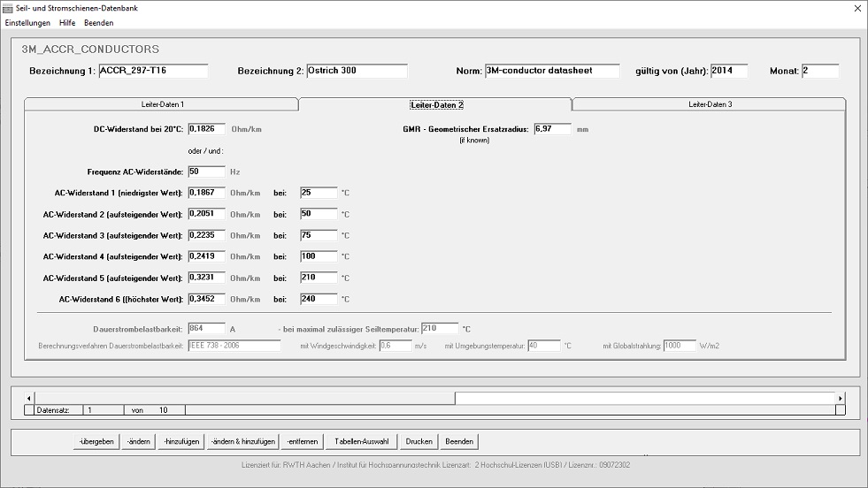Select the DC-Widerstand bei 20°C field
The height and width of the screenshot is (488, 868).
206,129
